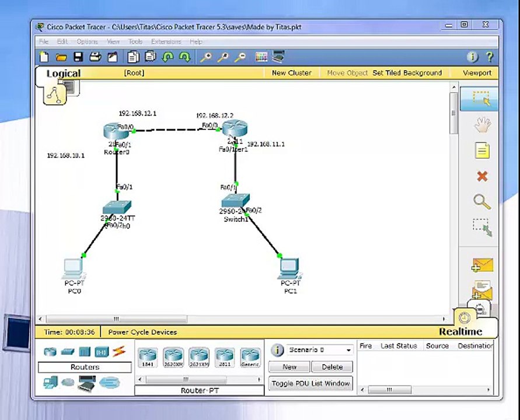520x420 pixels.
Task: Open the Options menu
Action: (87, 42)
